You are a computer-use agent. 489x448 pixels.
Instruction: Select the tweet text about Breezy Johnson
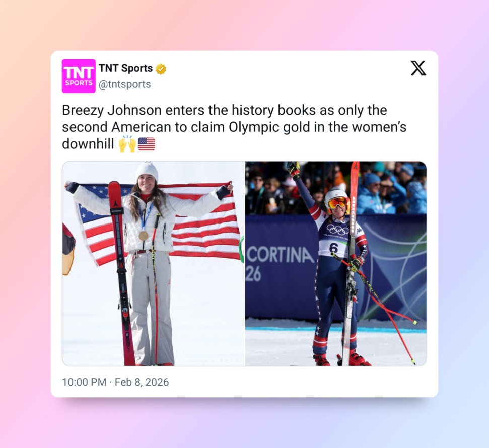234,127
